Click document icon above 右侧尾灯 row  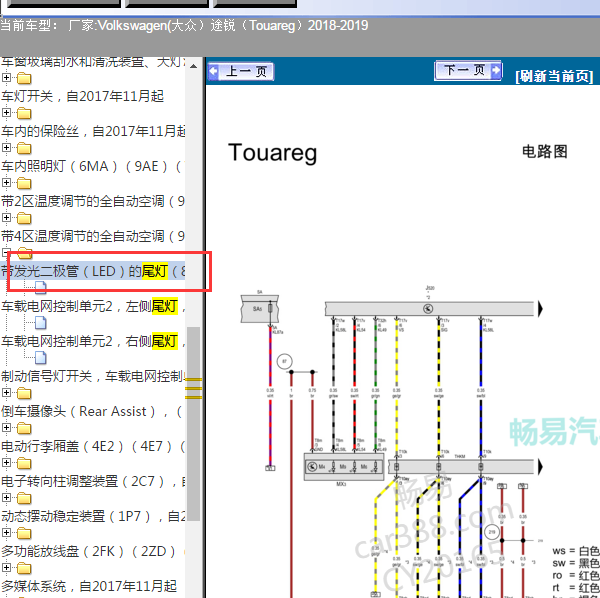tap(41, 323)
